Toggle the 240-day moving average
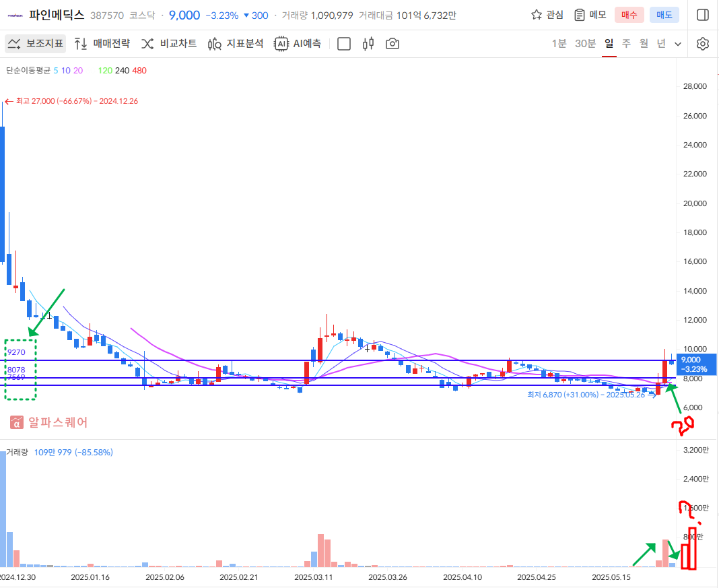The image size is (719, 588). coord(122,71)
